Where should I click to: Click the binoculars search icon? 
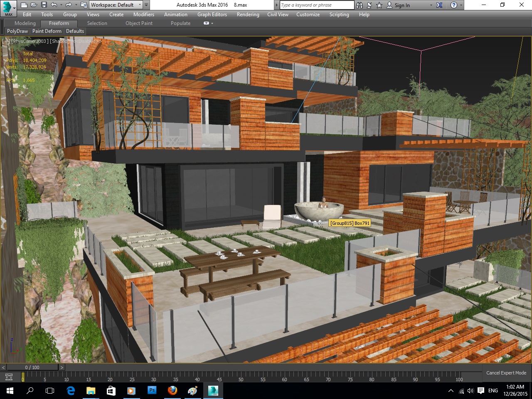pos(360,5)
